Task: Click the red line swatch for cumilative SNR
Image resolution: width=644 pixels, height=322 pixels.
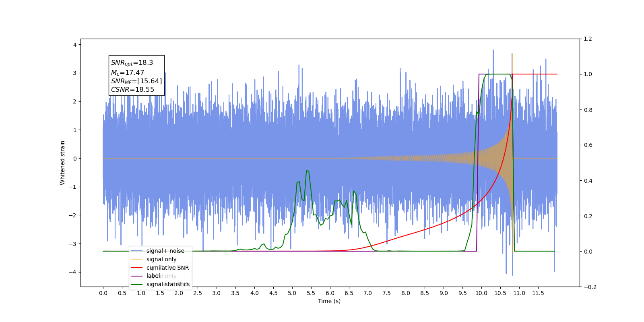Action: (137, 268)
